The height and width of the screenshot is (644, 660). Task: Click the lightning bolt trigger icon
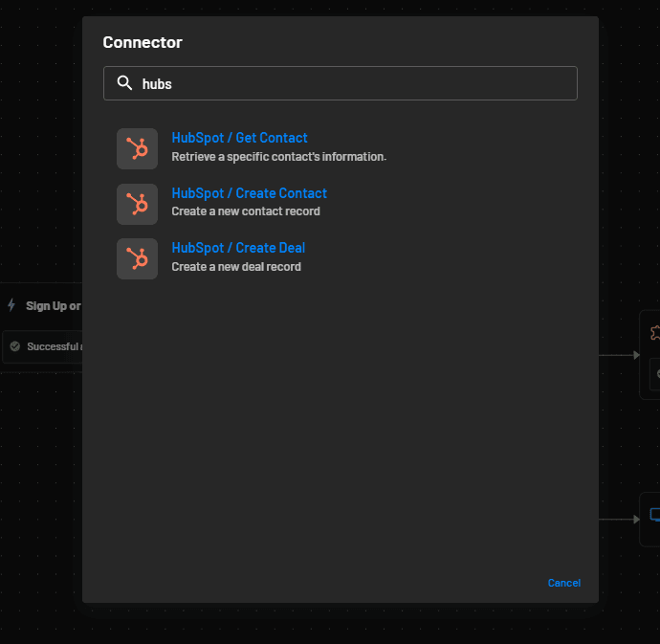[11, 305]
